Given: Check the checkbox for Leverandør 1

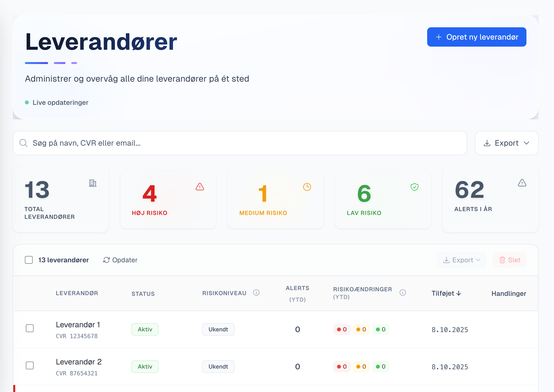Looking at the screenshot, I should [x=30, y=328].
